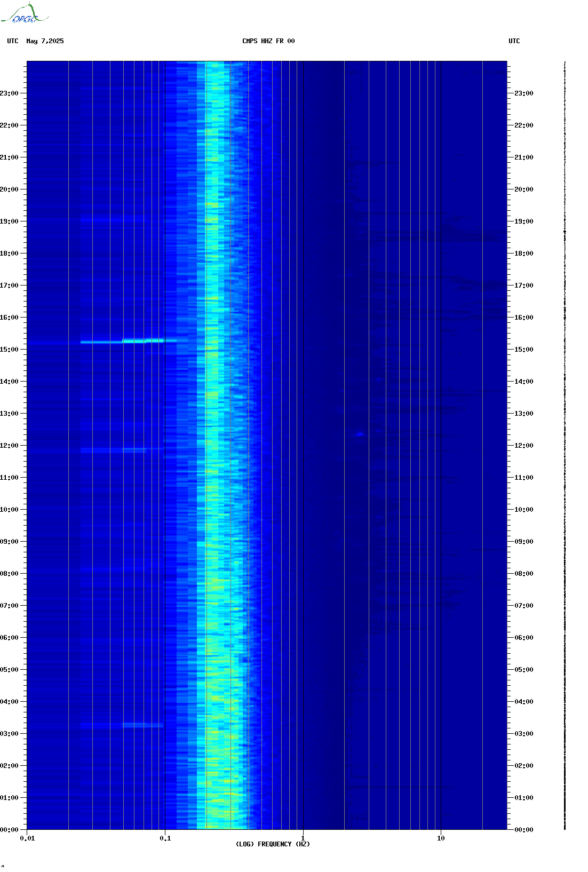Click the left axis label '05:00'
Viewport: 588px width, 872px height.
pos(9,670)
